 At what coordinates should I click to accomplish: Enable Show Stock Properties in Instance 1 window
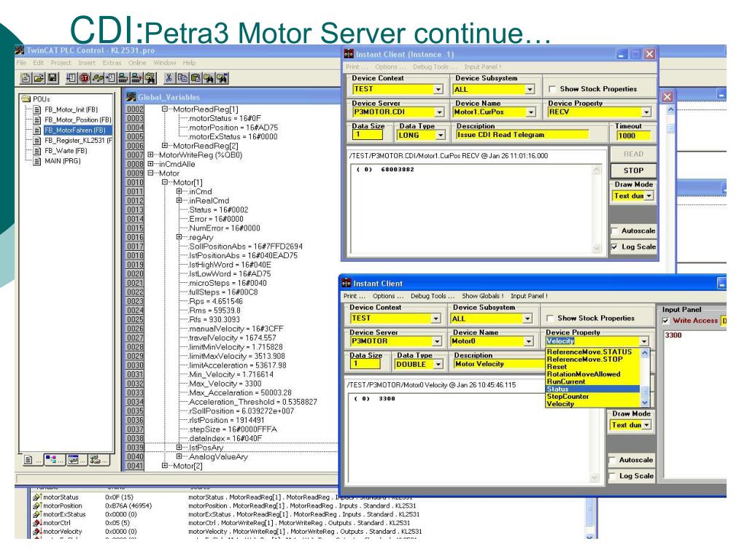coord(552,89)
